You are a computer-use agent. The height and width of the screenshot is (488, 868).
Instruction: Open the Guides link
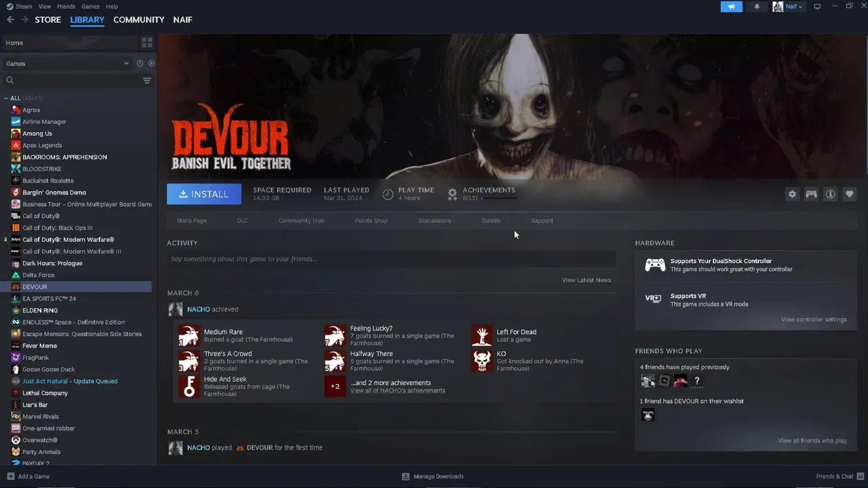pos(491,220)
